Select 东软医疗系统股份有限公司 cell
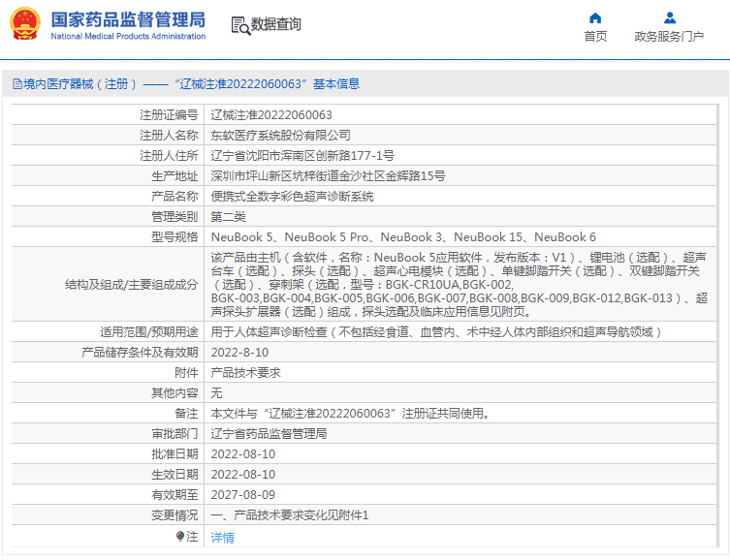The height and width of the screenshot is (560, 730). 280,136
